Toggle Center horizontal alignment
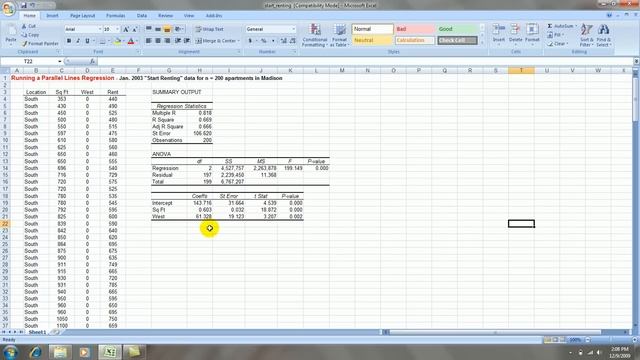 [x=158, y=41]
